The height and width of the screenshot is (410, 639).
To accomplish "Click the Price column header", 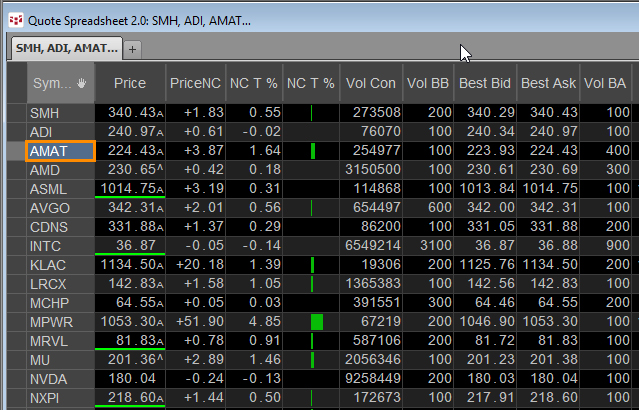I will click(129, 83).
